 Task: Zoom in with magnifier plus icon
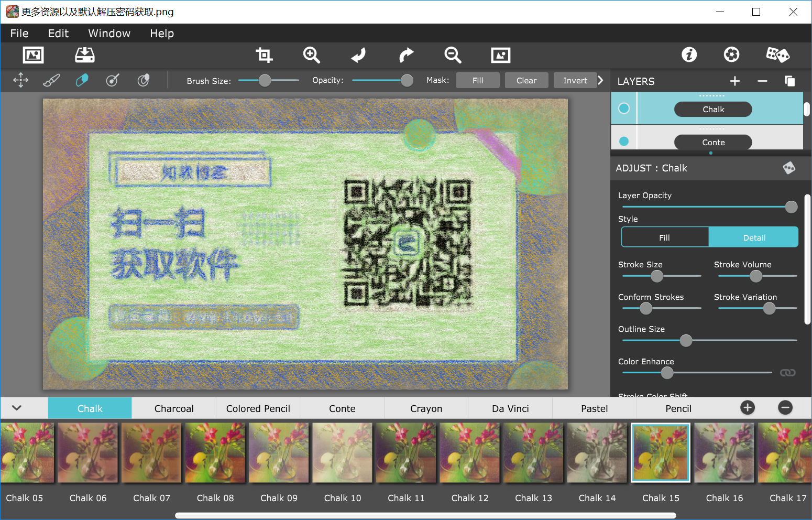(x=312, y=55)
